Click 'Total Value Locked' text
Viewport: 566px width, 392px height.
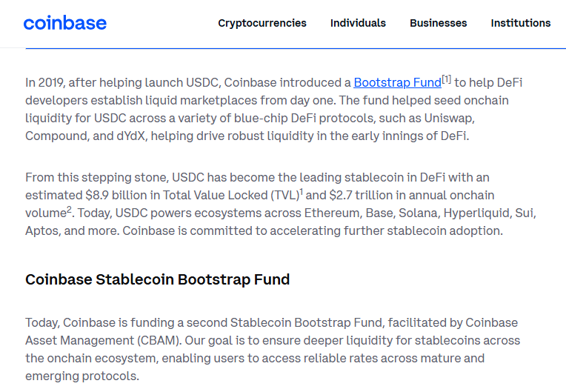pos(215,196)
